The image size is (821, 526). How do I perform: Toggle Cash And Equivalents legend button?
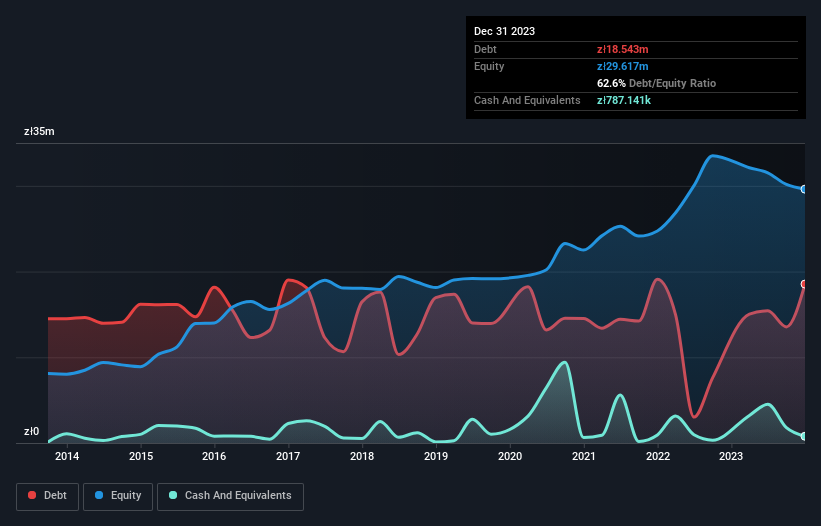[x=230, y=495]
